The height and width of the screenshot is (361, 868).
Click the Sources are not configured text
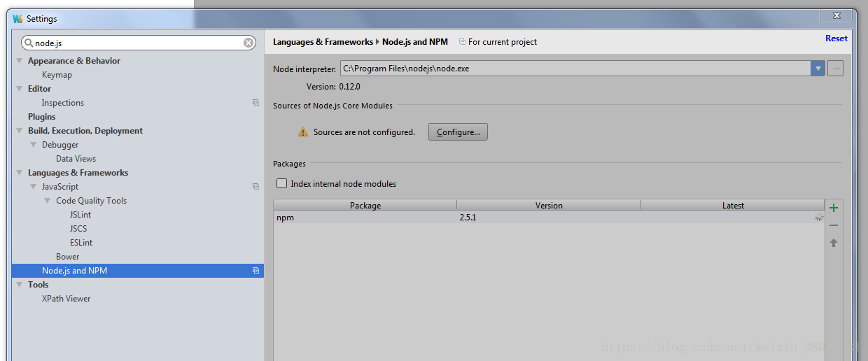point(364,132)
